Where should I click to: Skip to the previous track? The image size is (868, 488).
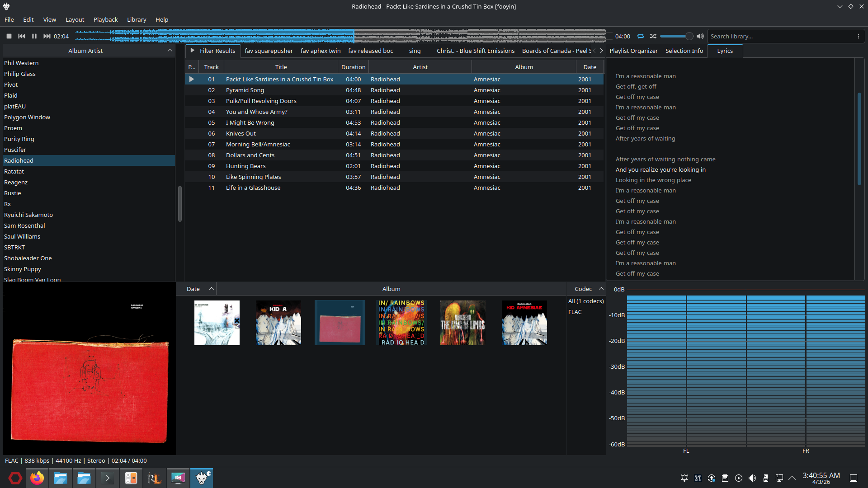point(21,36)
